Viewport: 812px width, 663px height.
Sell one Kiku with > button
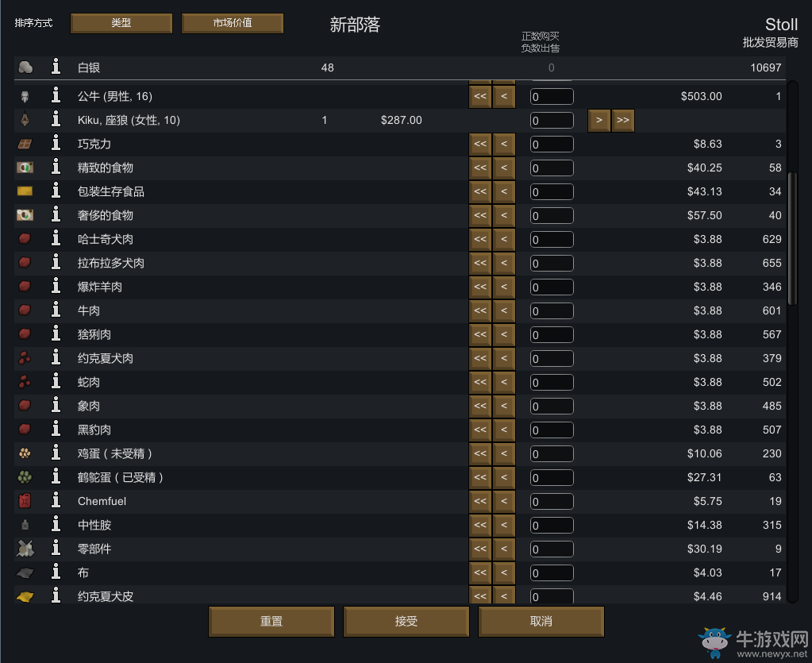click(x=599, y=120)
